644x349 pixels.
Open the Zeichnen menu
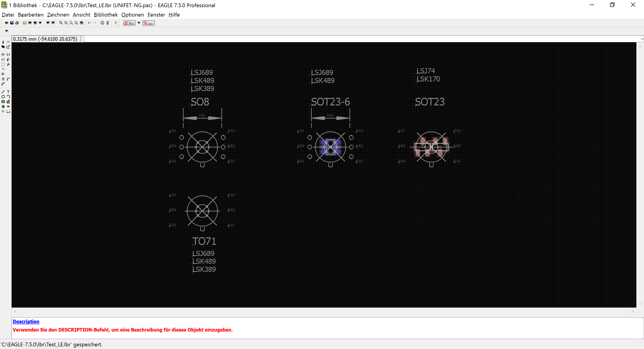click(x=58, y=15)
